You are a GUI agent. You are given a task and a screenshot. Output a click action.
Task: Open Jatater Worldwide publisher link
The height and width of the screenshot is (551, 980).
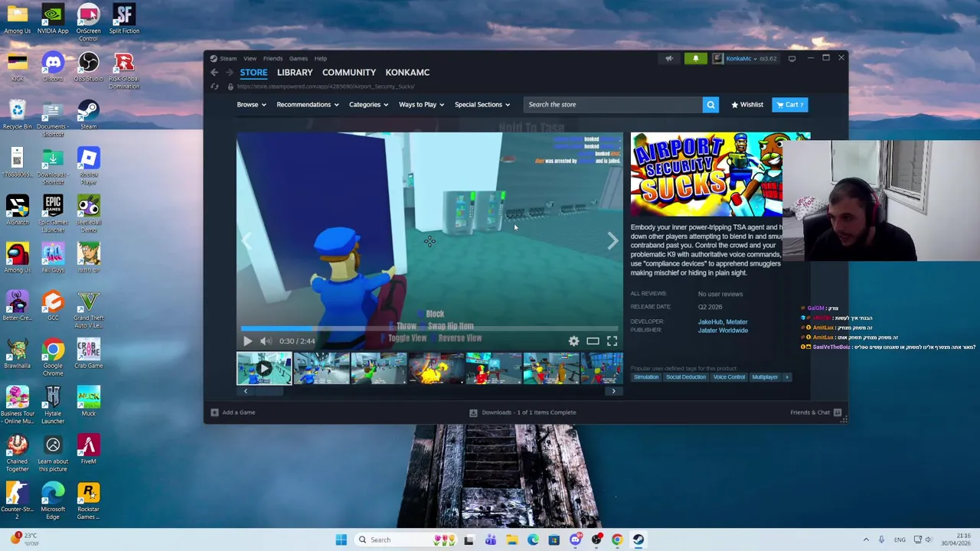coord(723,331)
